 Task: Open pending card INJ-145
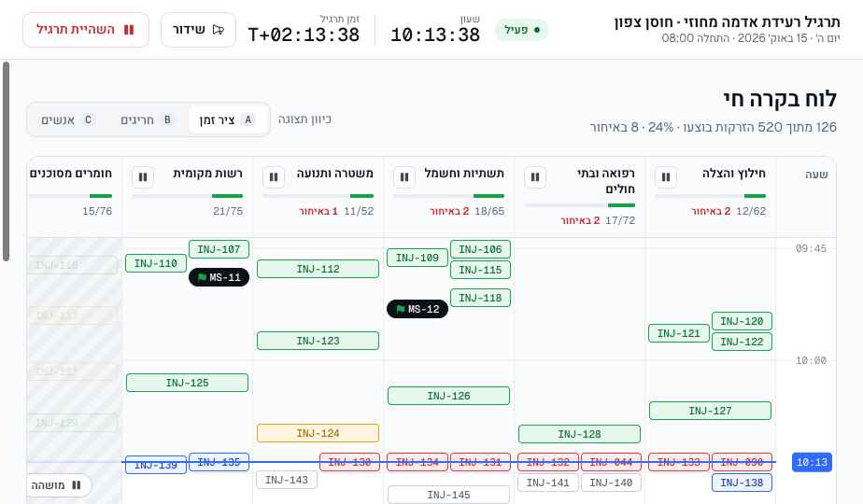click(448, 495)
